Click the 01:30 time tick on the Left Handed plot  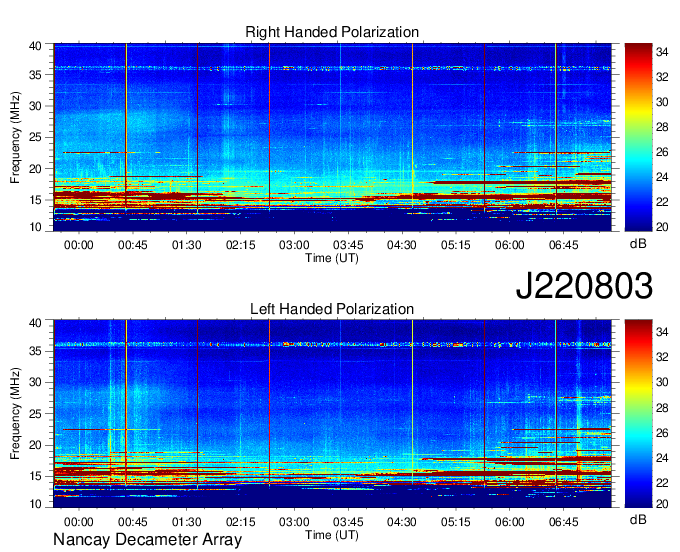coord(186,522)
